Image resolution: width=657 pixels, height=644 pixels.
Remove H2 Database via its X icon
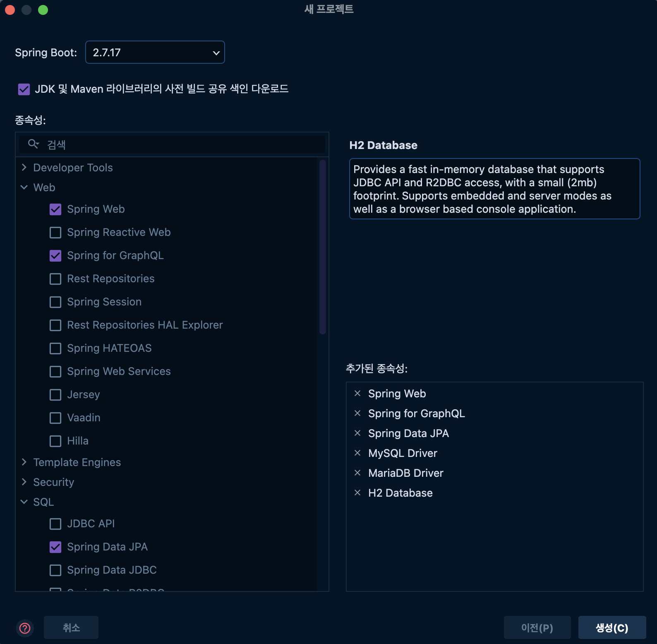coord(357,493)
